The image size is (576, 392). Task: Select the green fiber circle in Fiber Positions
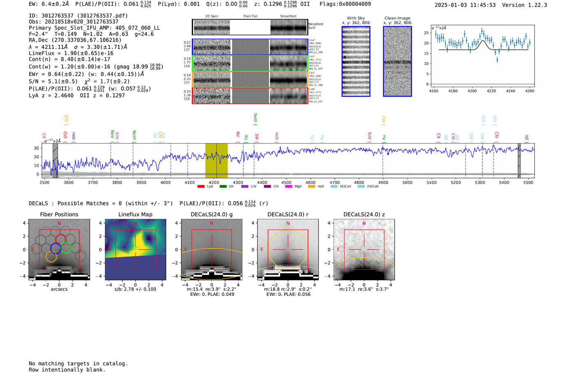click(66, 248)
